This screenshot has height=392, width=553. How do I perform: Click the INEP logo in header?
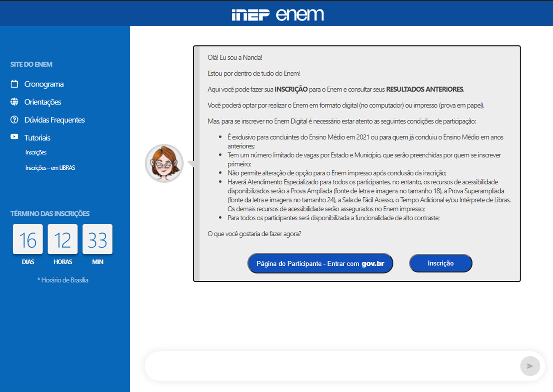click(250, 15)
